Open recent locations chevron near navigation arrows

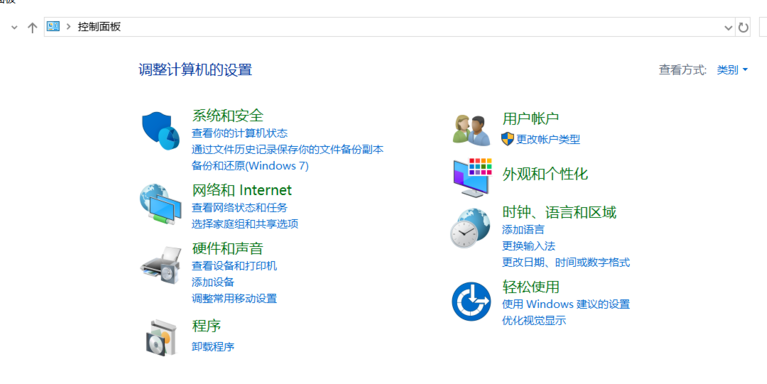pyautogui.click(x=14, y=27)
